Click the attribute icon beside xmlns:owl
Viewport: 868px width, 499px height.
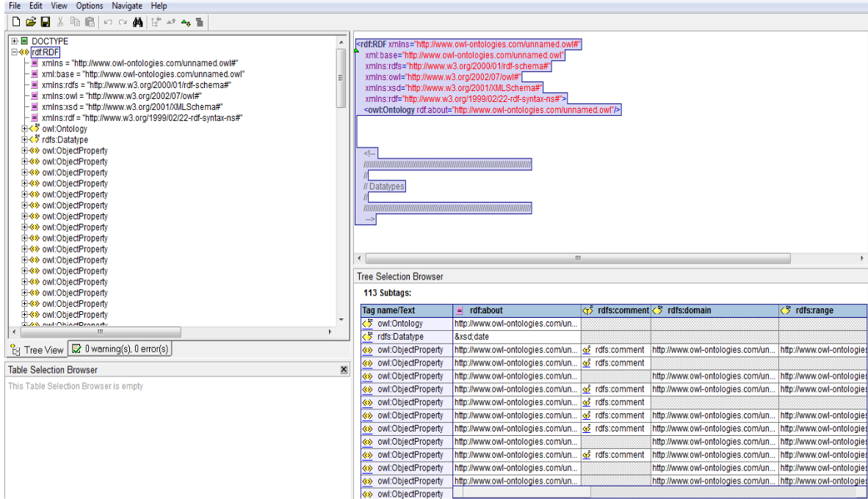pyautogui.click(x=35, y=95)
